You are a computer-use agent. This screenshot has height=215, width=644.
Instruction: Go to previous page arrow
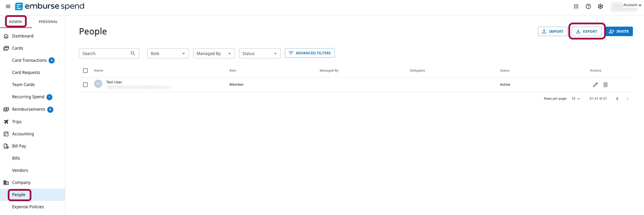pos(617,99)
